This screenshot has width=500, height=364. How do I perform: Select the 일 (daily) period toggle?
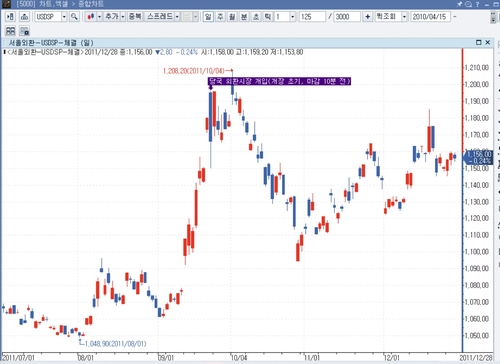point(208,17)
